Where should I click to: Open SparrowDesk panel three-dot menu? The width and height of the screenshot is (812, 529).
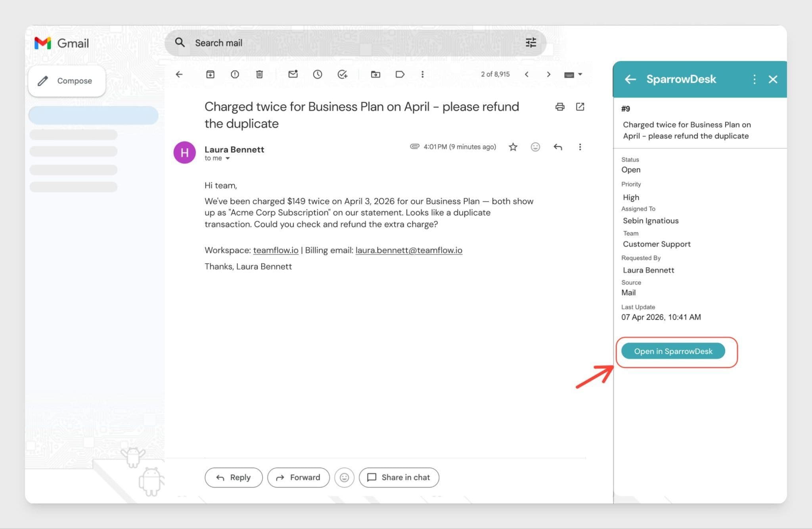754,79
